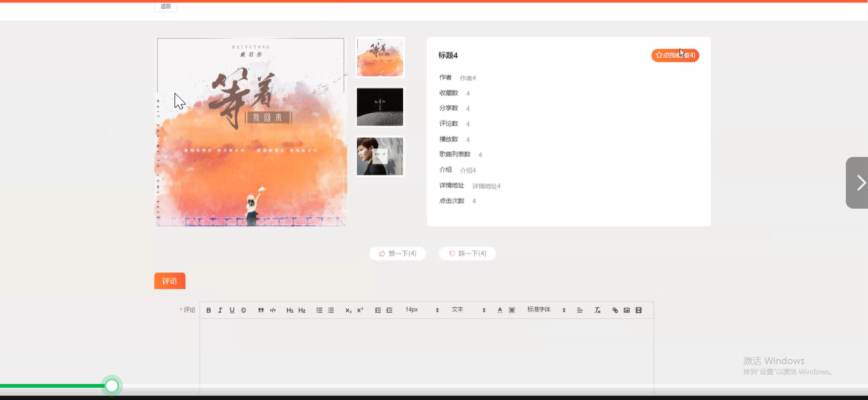Open the text color picker
This screenshot has height=400, width=868.
click(x=500, y=310)
